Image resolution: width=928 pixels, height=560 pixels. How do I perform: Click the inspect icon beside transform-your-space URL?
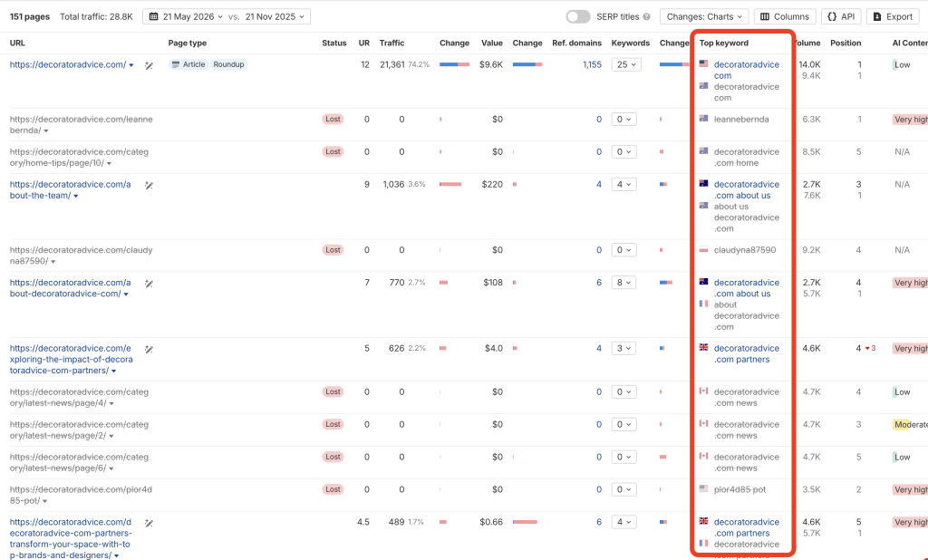pyautogui.click(x=150, y=523)
